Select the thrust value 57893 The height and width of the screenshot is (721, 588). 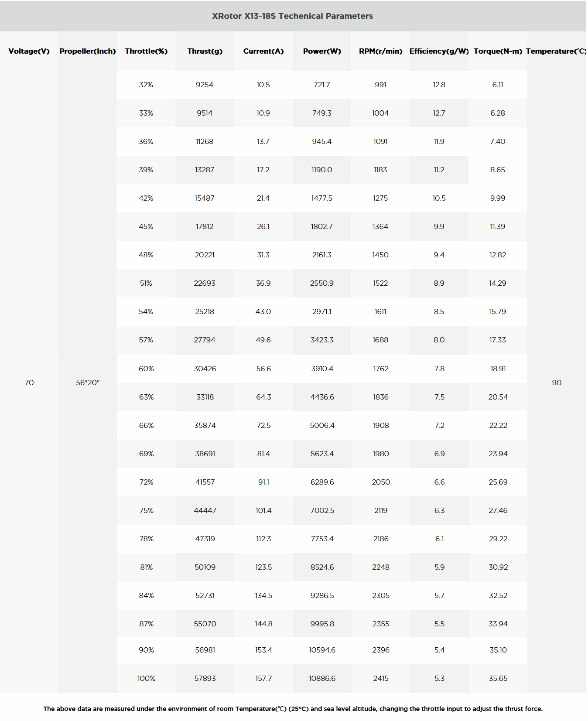205,678
